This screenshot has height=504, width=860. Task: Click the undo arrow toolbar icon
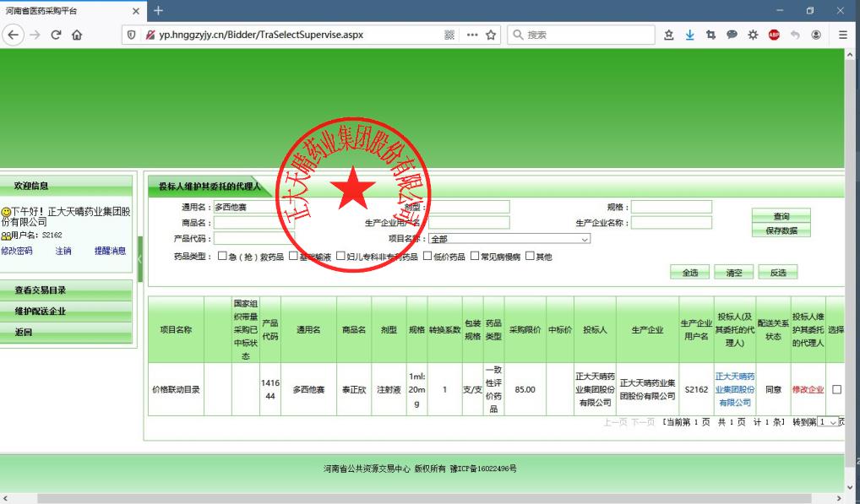(x=795, y=35)
